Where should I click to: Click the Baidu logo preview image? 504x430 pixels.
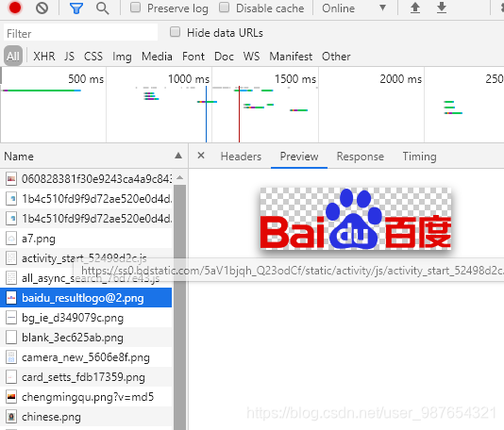point(356,219)
